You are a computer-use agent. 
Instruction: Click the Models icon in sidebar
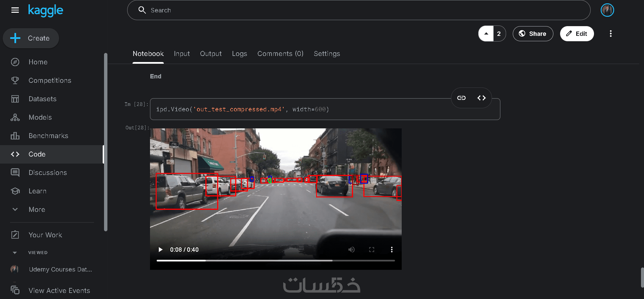tap(15, 117)
